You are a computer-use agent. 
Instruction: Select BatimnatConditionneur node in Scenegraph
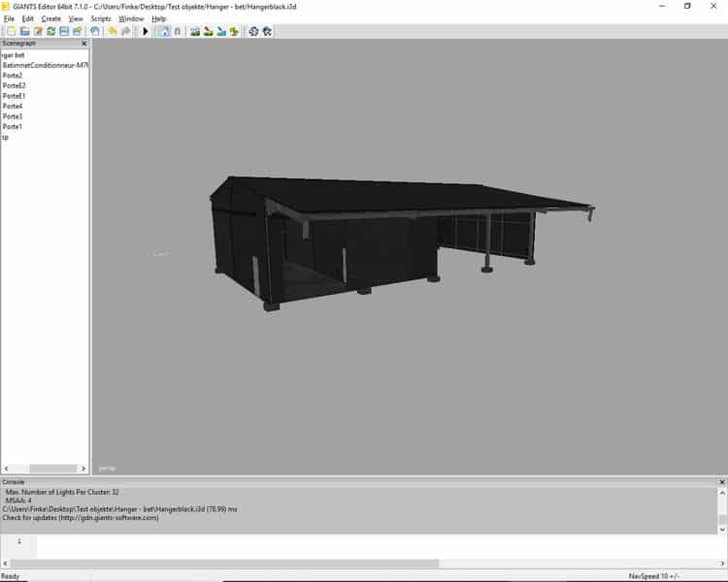(x=45, y=65)
